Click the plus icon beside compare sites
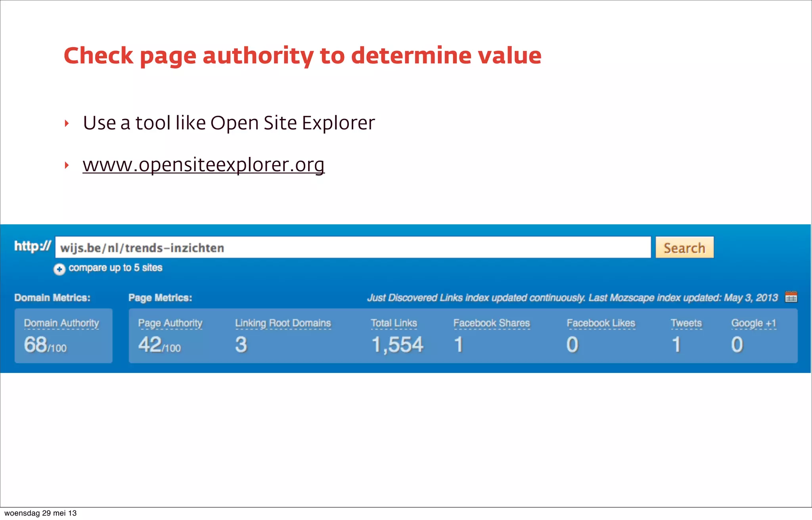Screen dimensions: 812x520 (x=59, y=269)
